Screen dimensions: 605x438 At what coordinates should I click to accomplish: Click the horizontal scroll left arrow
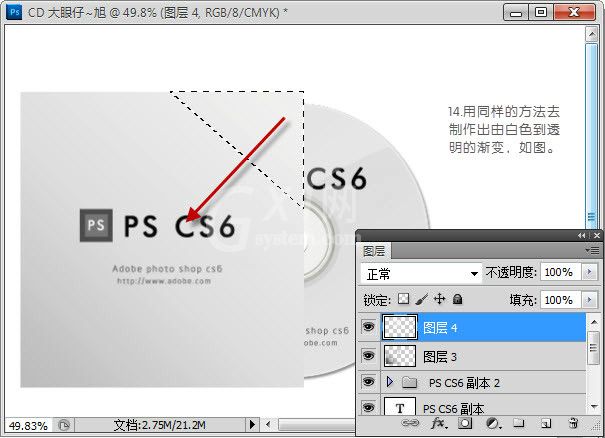(x=268, y=425)
